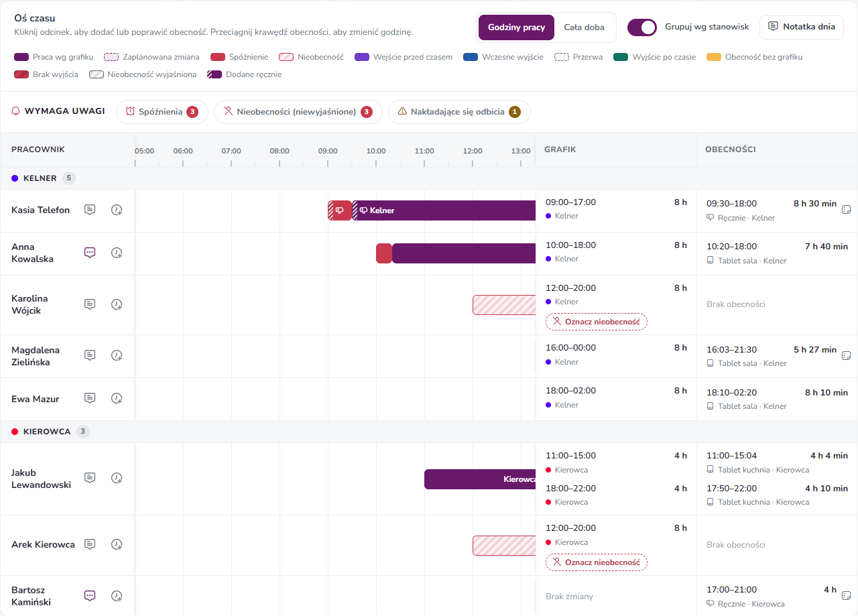The image size is (858, 616).
Task: Click Kasia Telefon's red lateness segment
Action: [340, 210]
